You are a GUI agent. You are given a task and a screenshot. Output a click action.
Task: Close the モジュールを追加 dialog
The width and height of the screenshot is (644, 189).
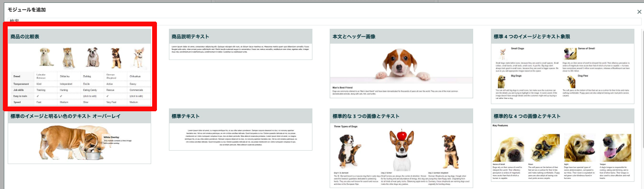click(x=639, y=12)
